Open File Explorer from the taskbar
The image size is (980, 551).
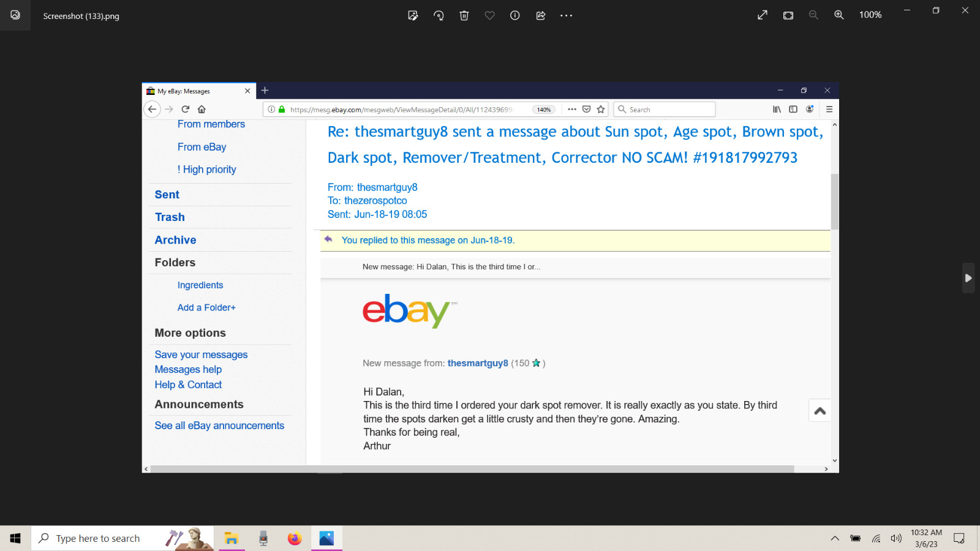click(231, 538)
